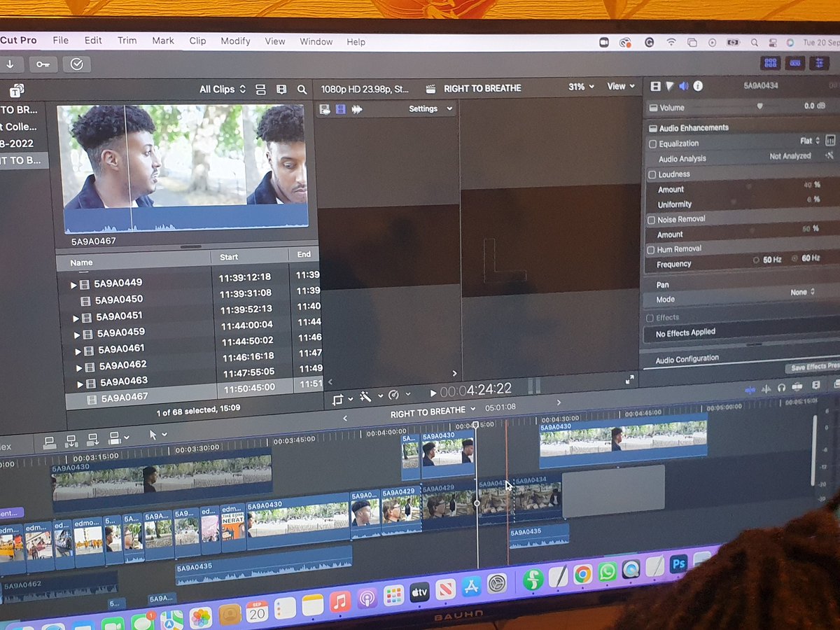Toggle the inspector sliders button
The height and width of the screenshot is (630, 840).
coord(818,63)
